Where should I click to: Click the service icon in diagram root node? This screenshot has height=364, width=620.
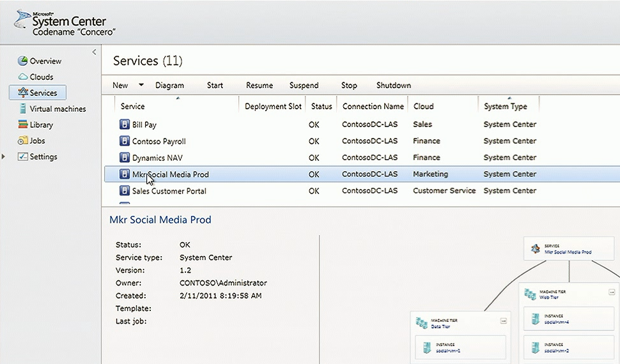click(536, 248)
